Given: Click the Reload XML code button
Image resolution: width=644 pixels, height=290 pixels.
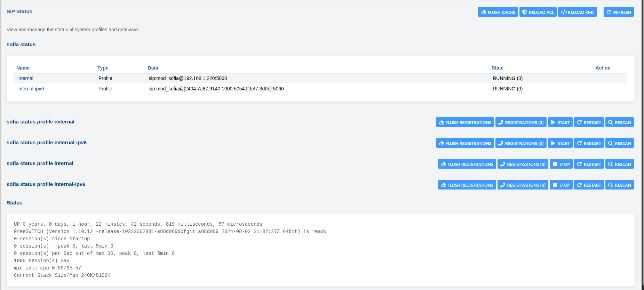Looking at the screenshot, I should tap(577, 12).
